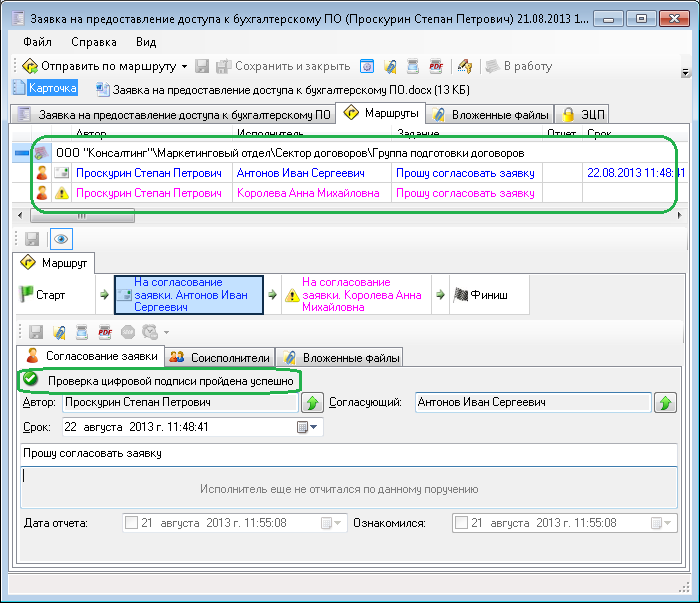This screenshot has width=700, height=603.
Task: Click green arrow button next to Автор
Action: pyautogui.click(x=312, y=403)
